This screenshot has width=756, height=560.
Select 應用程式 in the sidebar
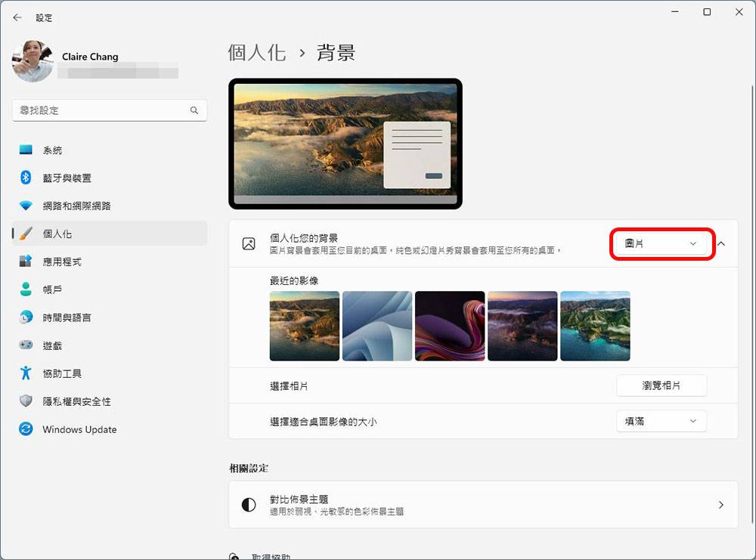[x=63, y=261]
